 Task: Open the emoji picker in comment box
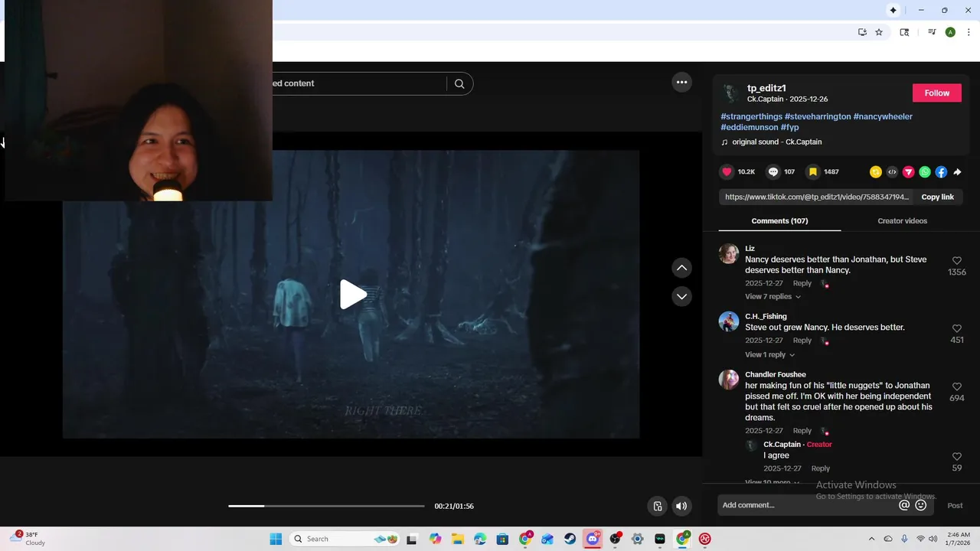[x=921, y=505]
